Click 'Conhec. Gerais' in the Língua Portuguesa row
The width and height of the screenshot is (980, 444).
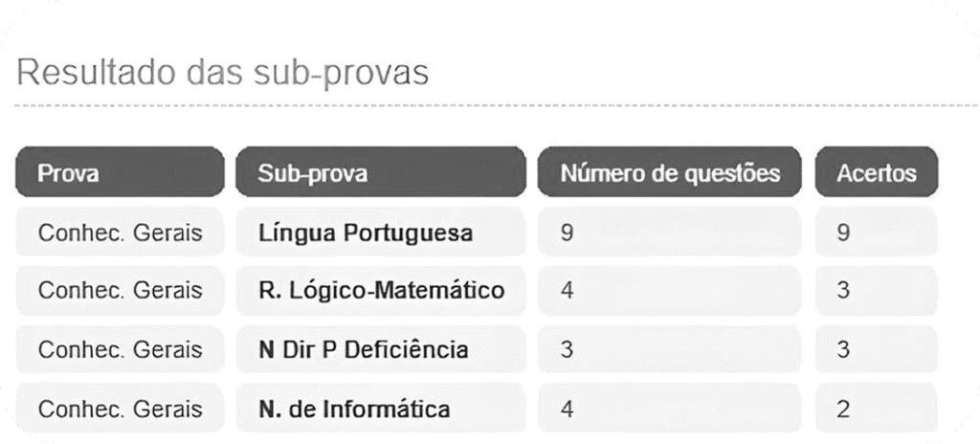(120, 233)
